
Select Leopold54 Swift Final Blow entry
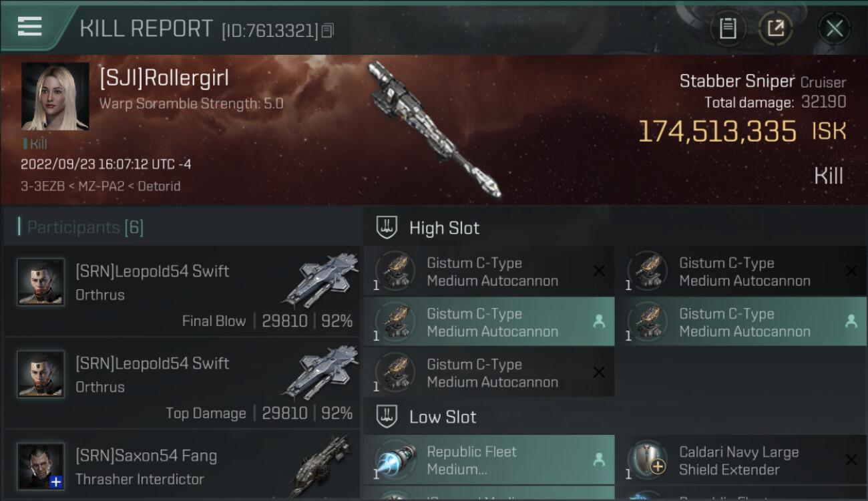(x=182, y=291)
